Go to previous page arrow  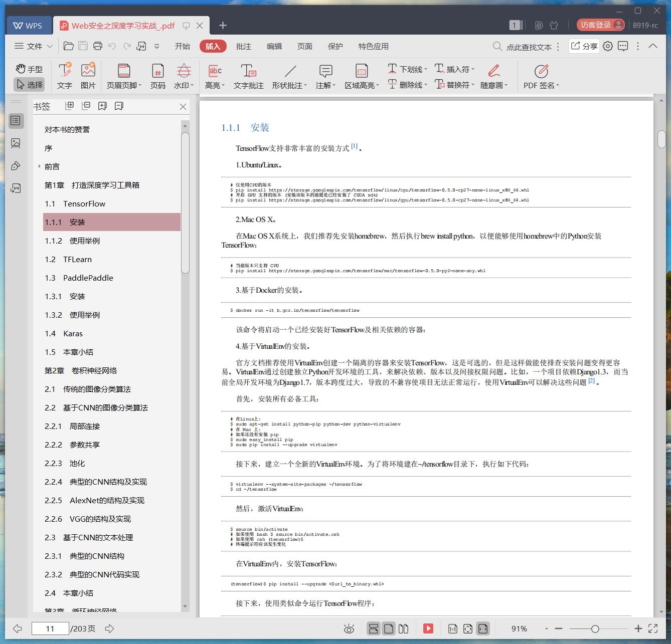18,628
